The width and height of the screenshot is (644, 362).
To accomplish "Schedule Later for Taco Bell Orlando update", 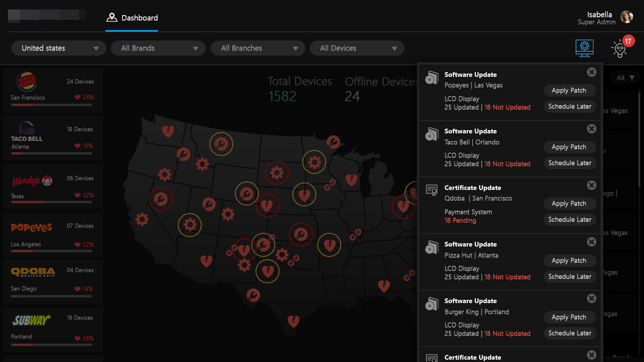I will [570, 163].
